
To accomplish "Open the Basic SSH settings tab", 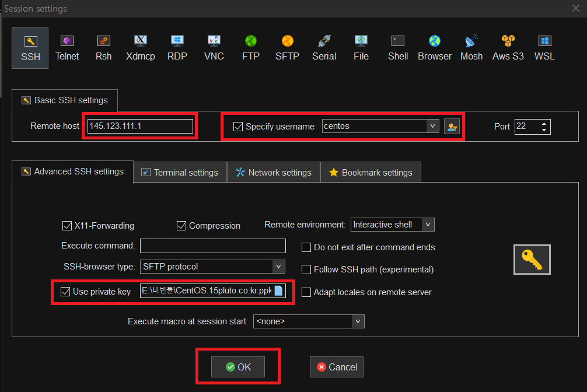I will click(65, 100).
